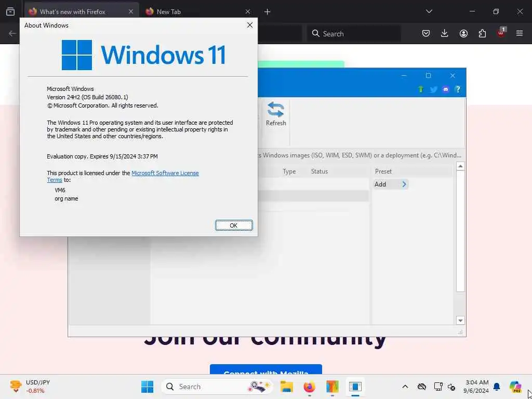This screenshot has height=399, width=532.
Task: Click the Type column header
Action: (x=289, y=171)
